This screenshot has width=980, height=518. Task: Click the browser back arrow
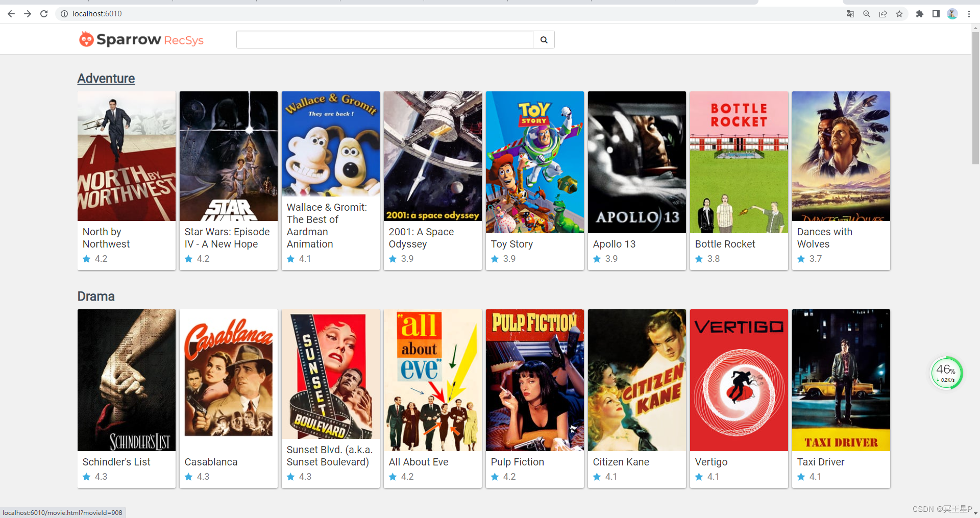click(x=11, y=14)
